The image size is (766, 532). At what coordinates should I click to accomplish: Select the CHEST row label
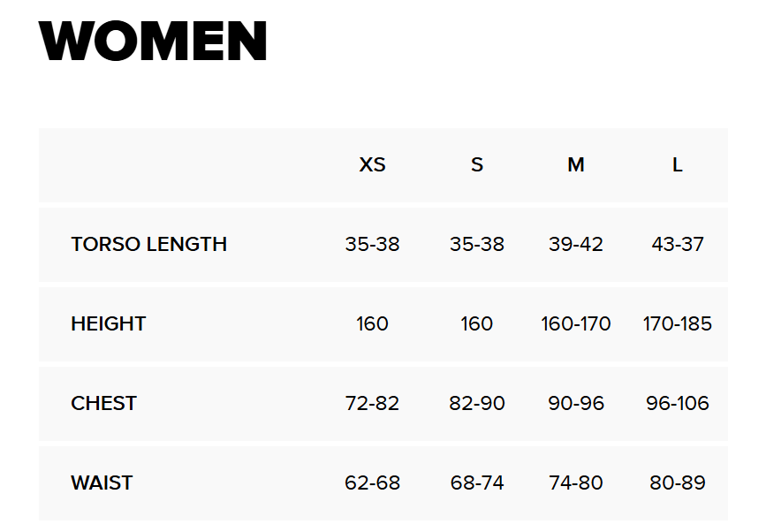point(103,404)
